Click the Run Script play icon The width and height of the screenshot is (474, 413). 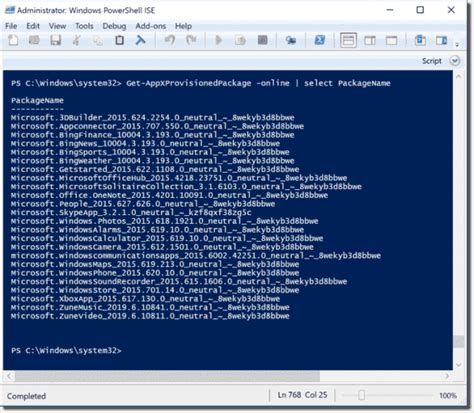[219, 41]
